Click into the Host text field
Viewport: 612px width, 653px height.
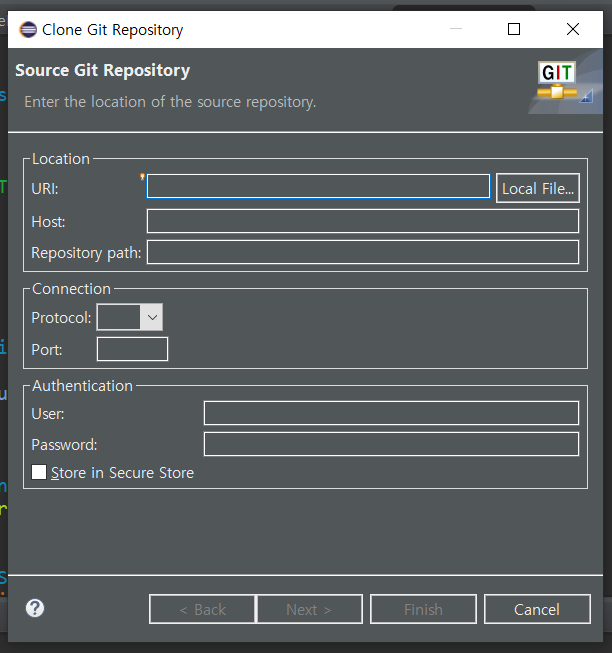(x=363, y=221)
